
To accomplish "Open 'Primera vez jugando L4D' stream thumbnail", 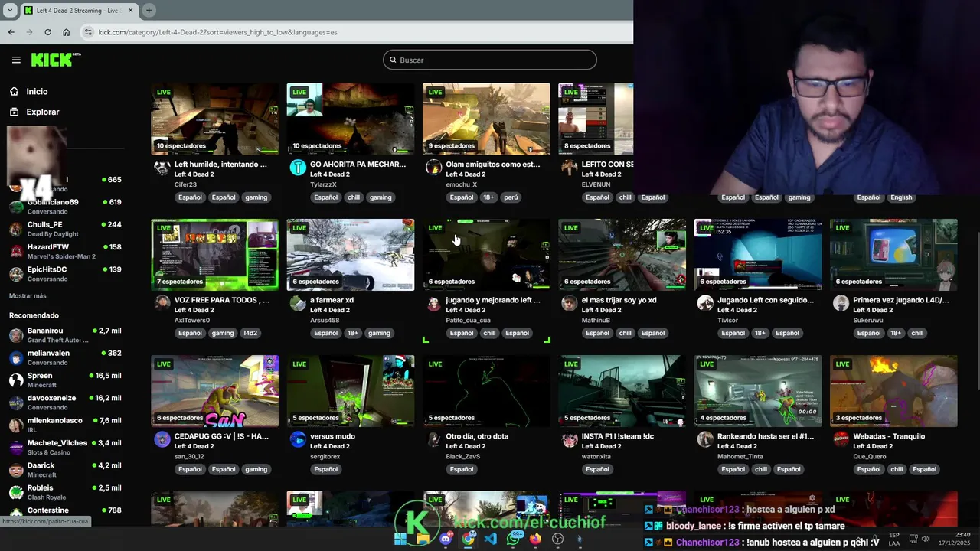I will click(x=893, y=255).
